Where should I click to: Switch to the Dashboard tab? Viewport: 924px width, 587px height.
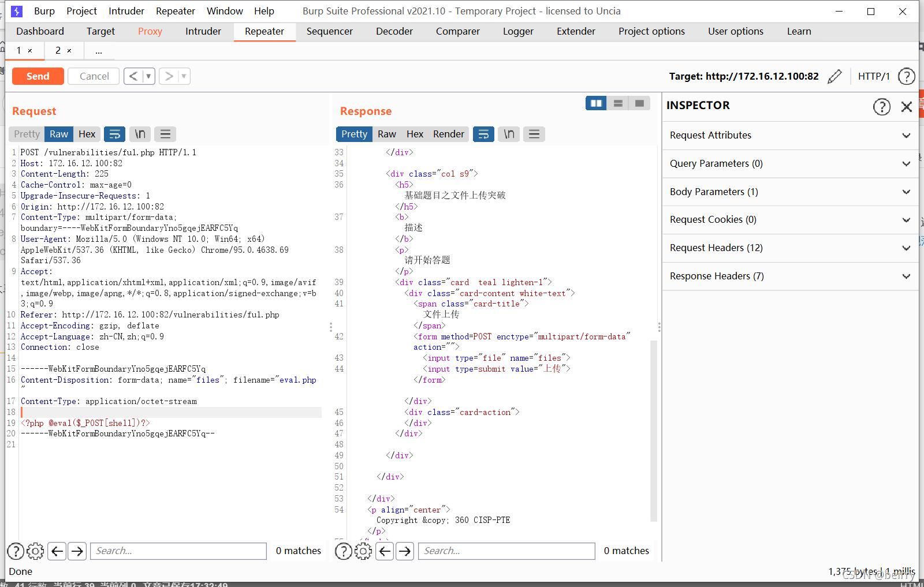[x=40, y=31]
